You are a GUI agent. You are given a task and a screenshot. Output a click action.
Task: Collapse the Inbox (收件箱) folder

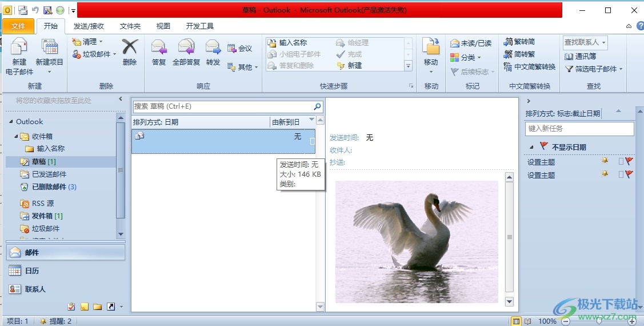(x=17, y=136)
